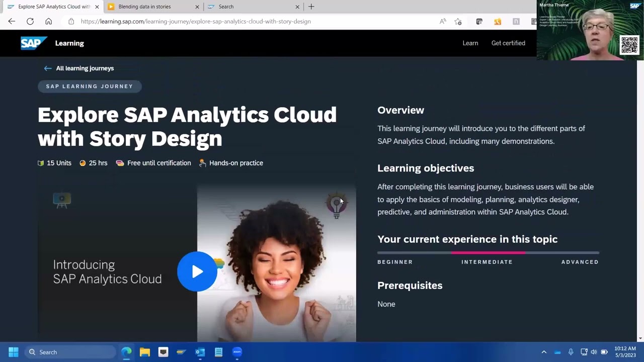
Task: Click the page scrollbar down arrow
Action: tap(640, 338)
